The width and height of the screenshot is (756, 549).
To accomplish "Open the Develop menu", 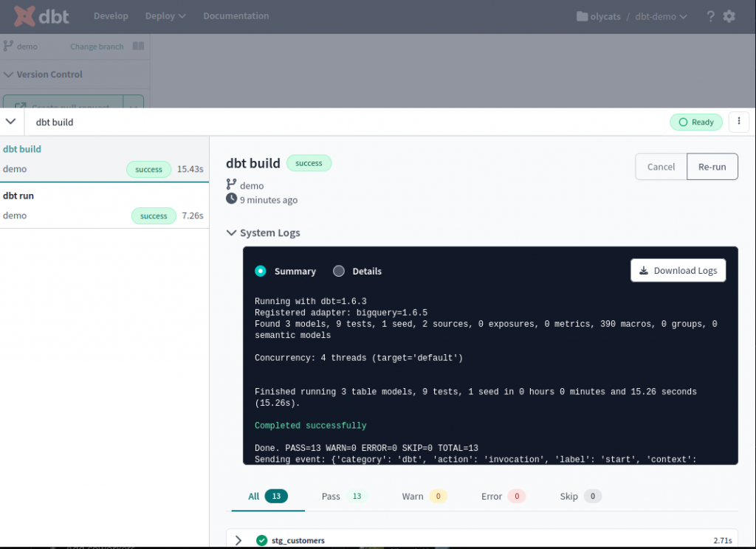I will click(111, 16).
